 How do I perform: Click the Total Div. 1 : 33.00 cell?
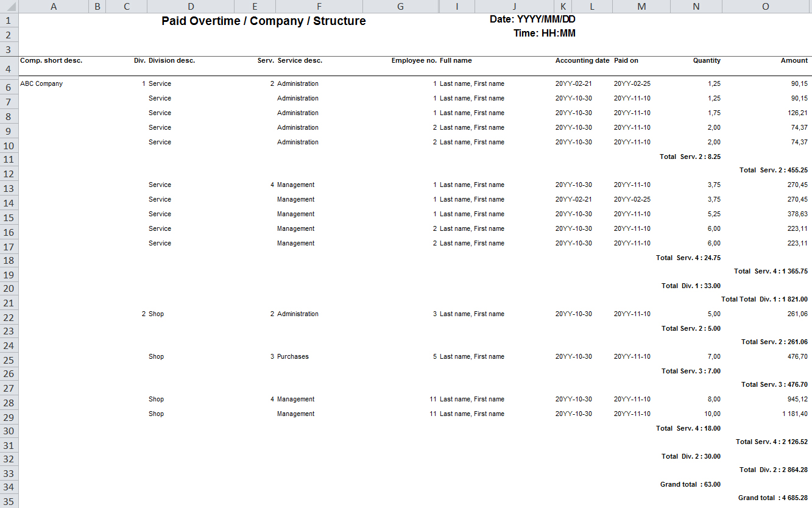(x=691, y=286)
